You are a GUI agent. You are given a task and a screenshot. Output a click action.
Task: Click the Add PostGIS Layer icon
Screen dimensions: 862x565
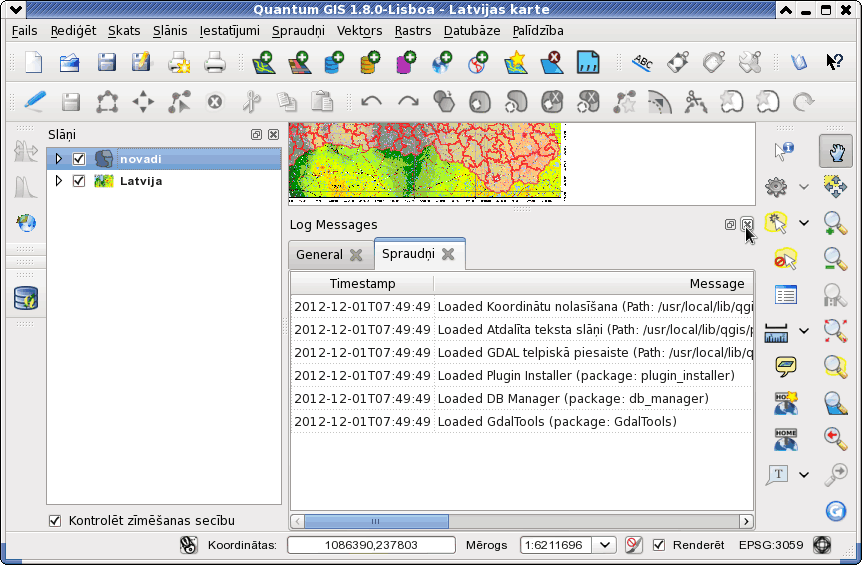tap(334, 62)
